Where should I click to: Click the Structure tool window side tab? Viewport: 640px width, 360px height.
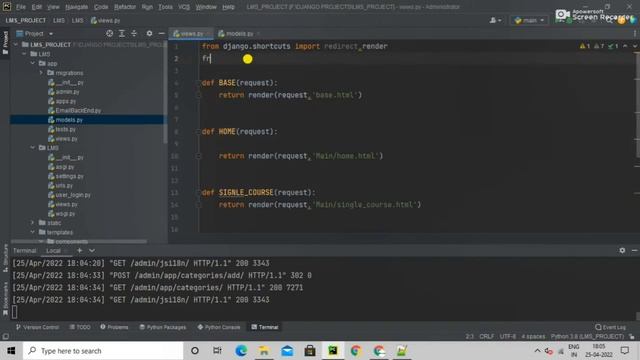pyautogui.click(x=5, y=258)
